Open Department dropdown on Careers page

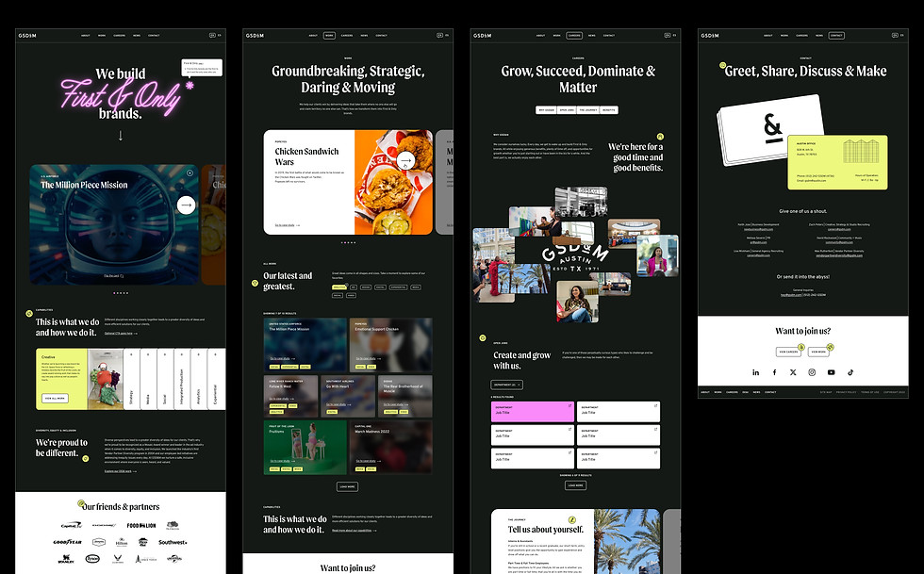[507, 385]
